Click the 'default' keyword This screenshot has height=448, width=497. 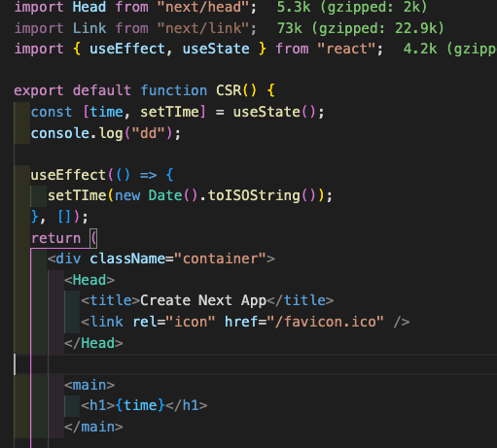click(x=102, y=90)
